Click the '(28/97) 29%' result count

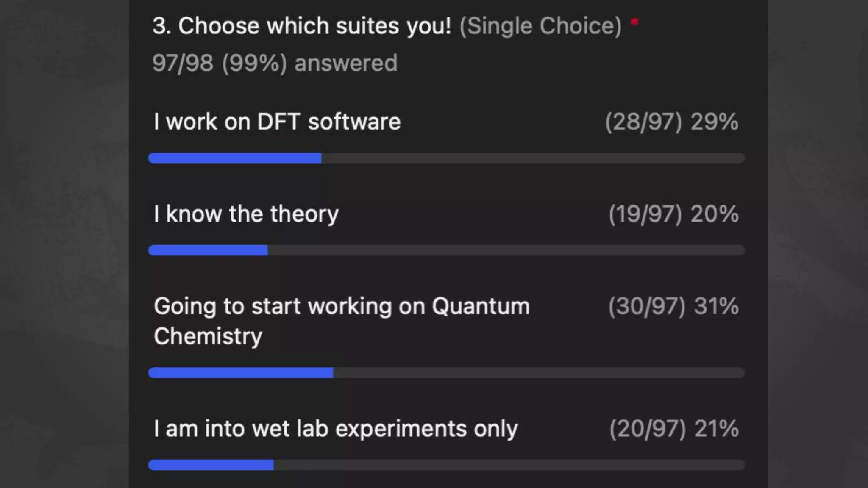point(672,122)
